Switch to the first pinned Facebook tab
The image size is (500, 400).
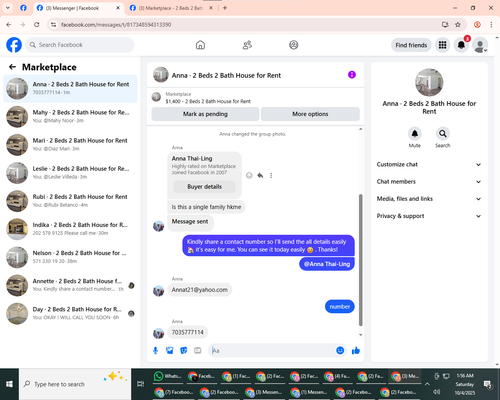pos(23,8)
